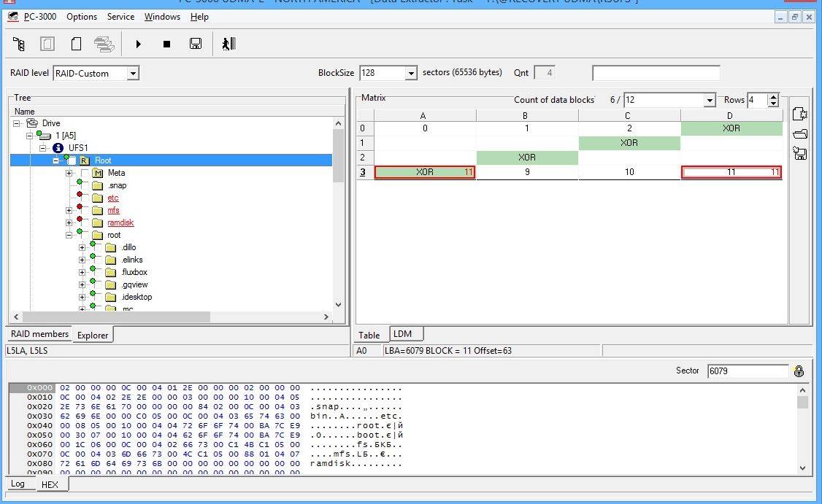Screen dimensions: 822x504
Task: Tick the etc folder checkbox
Action: [85, 198]
